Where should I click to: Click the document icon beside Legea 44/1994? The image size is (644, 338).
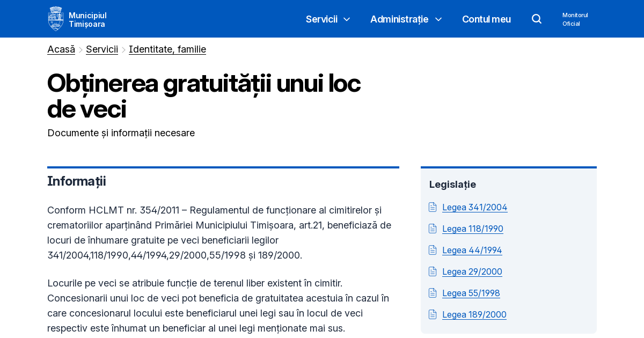click(432, 249)
